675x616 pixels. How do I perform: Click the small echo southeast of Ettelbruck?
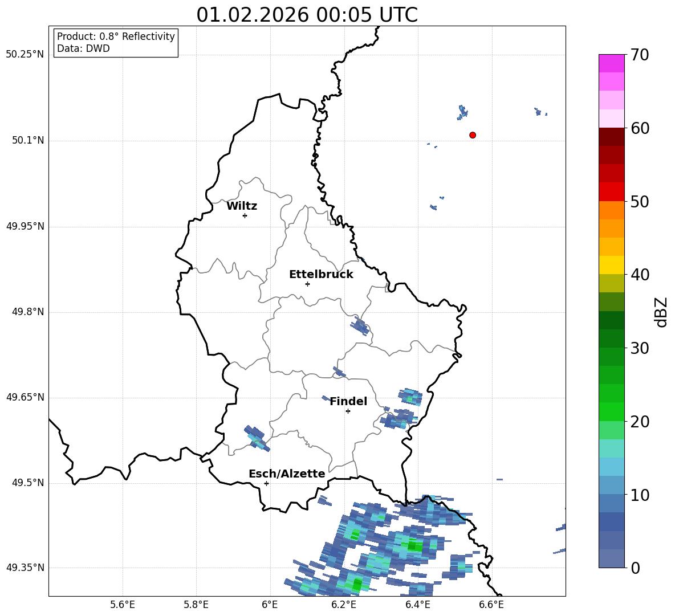(x=360, y=325)
